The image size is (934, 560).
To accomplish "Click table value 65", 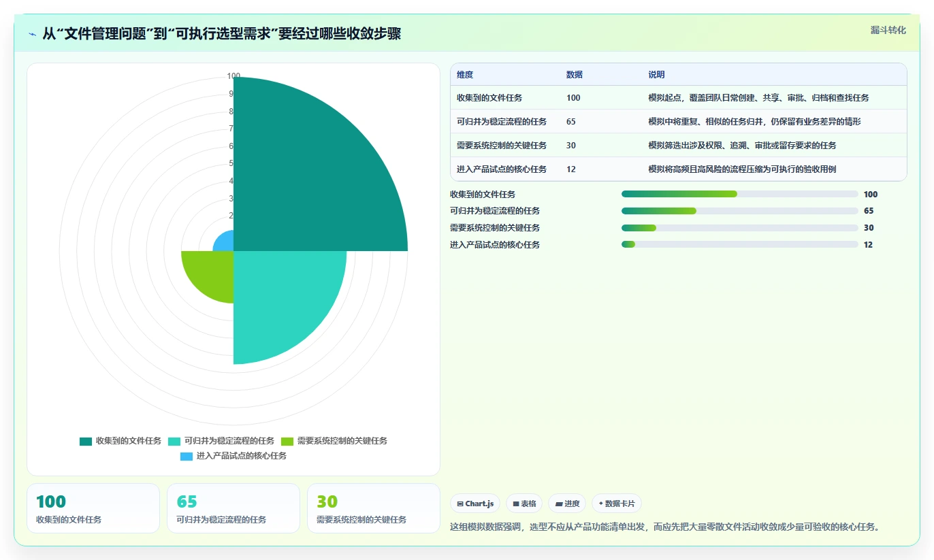I will (571, 122).
